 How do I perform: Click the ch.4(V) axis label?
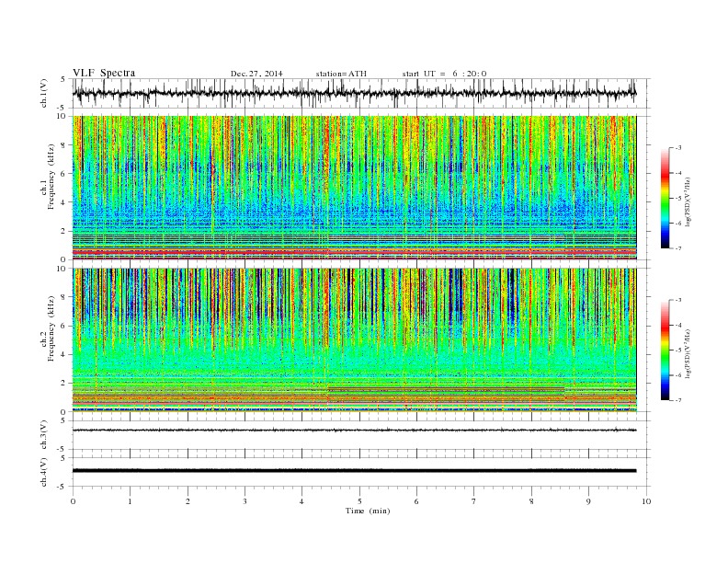click(x=44, y=472)
